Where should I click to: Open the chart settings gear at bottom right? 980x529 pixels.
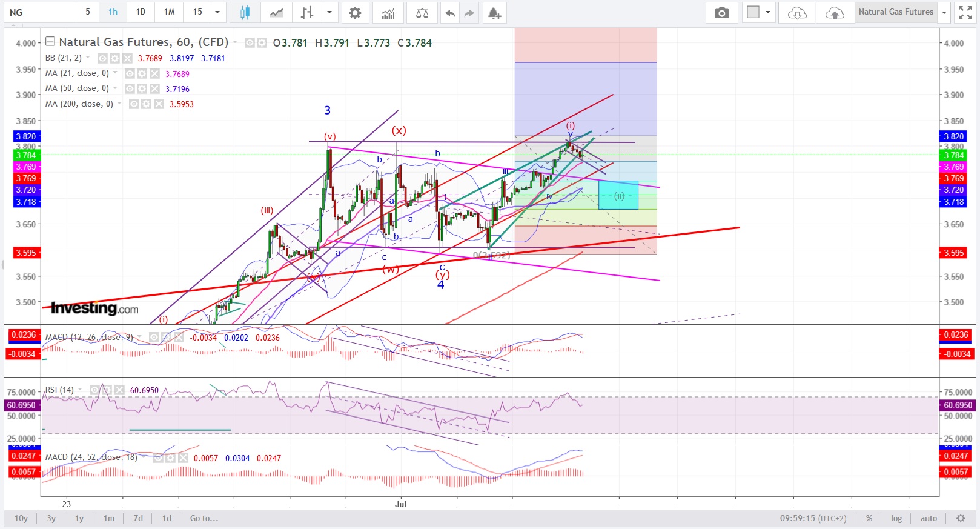[961, 518]
